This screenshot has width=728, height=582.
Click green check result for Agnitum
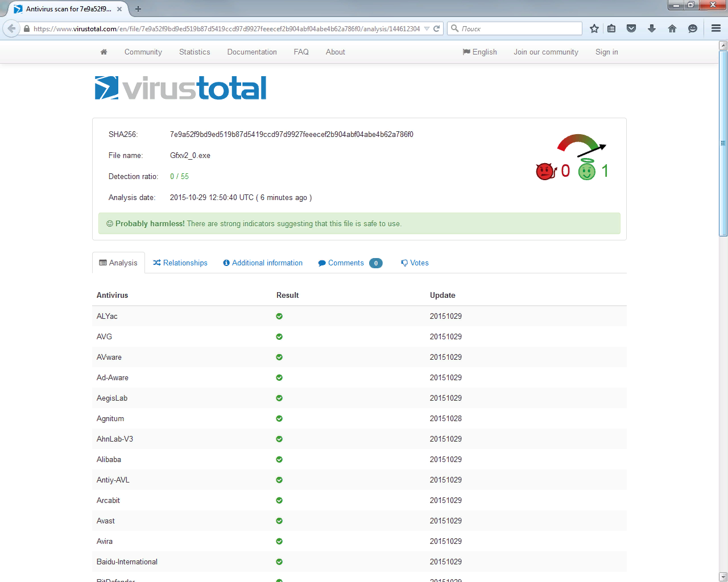coord(279,418)
